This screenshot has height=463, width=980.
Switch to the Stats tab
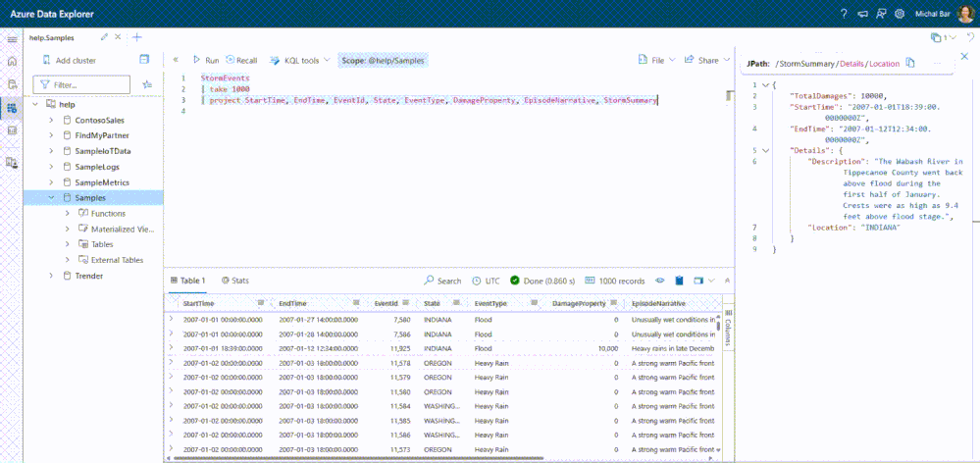click(x=235, y=282)
